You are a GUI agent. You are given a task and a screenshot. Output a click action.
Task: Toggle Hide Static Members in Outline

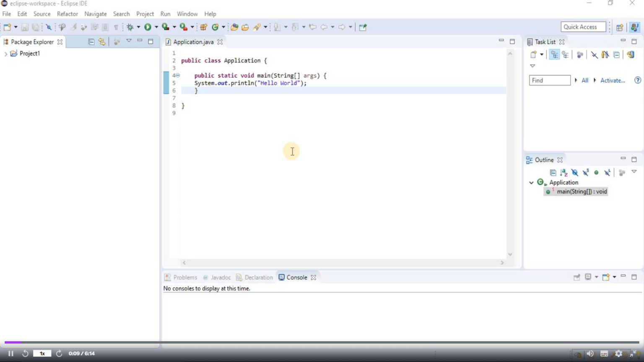tap(586, 173)
